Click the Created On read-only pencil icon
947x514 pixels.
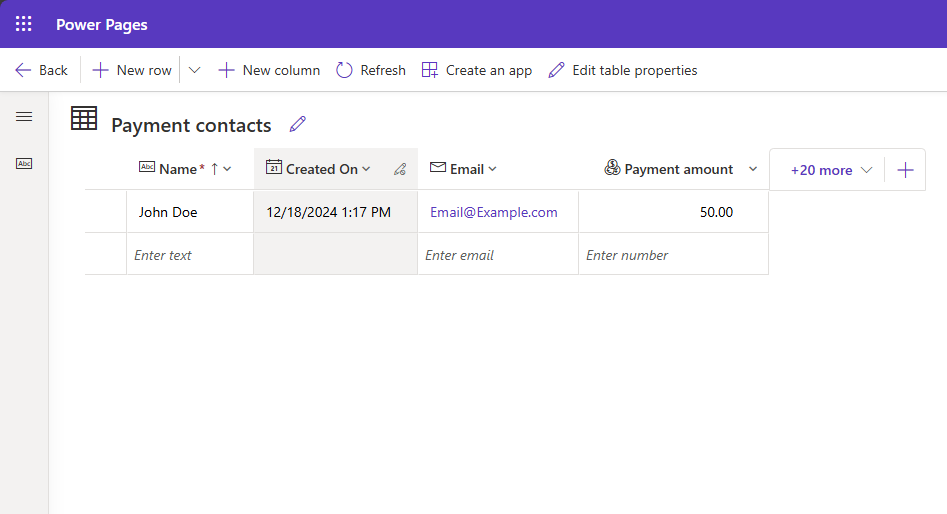pos(400,170)
